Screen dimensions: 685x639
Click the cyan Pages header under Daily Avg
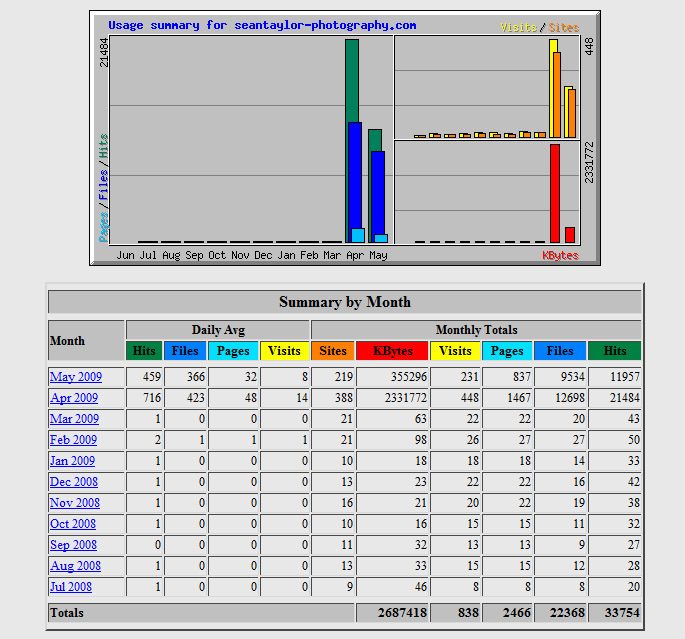(233, 351)
